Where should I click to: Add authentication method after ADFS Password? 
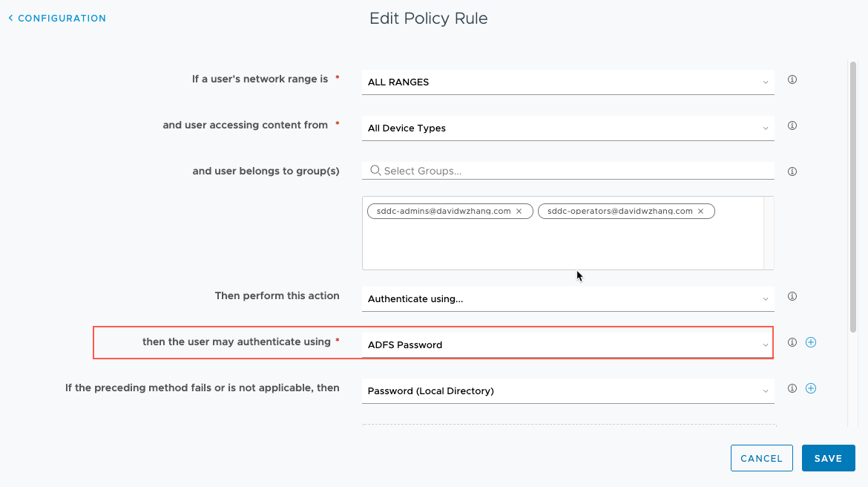pyautogui.click(x=811, y=342)
